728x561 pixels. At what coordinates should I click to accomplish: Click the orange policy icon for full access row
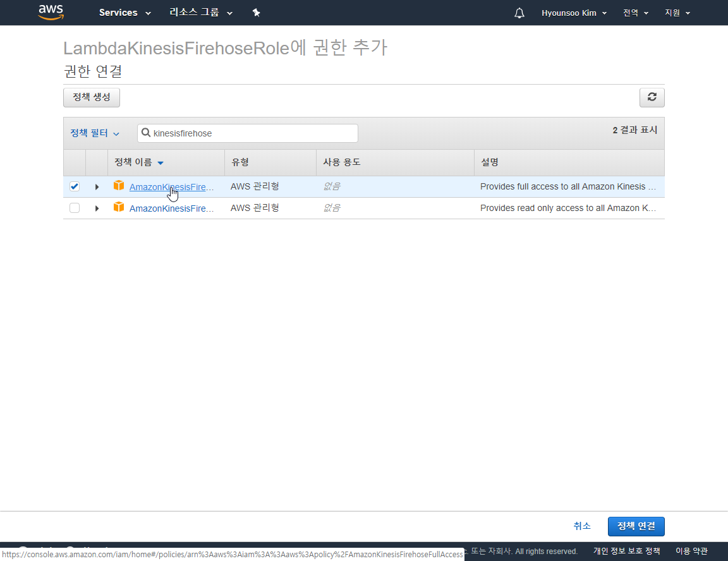pyautogui.click(x=119, y=186)
